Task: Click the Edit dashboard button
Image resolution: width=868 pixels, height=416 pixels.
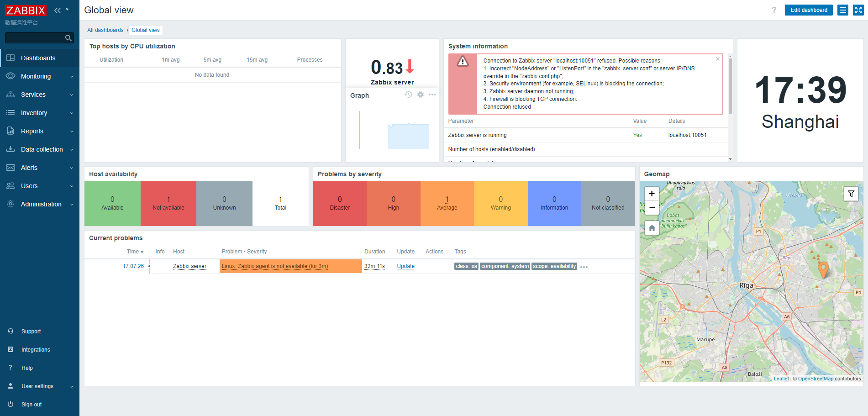Action: pos(809,10)
